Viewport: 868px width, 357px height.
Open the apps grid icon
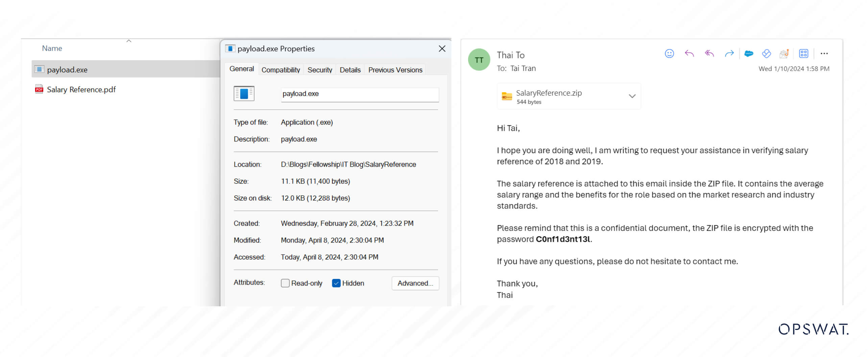803,54
